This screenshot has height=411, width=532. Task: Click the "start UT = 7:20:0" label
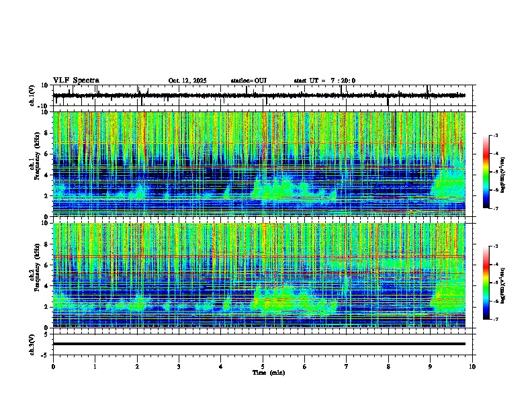(x=324, y=81)
